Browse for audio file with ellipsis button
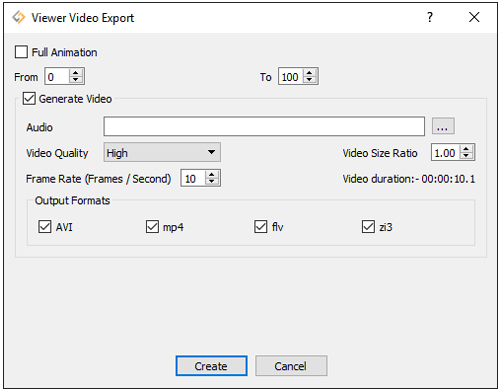Viewport: 502px width, 390px height. 443,126
